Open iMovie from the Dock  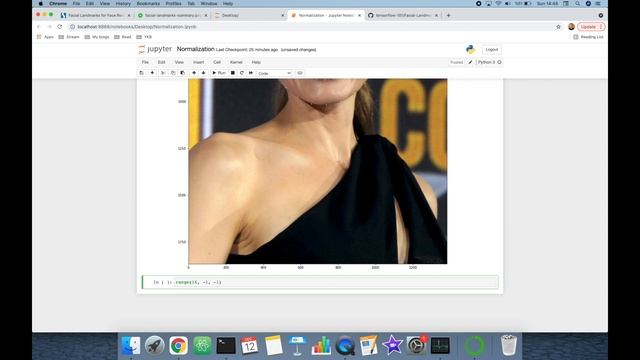coord(392,345)
